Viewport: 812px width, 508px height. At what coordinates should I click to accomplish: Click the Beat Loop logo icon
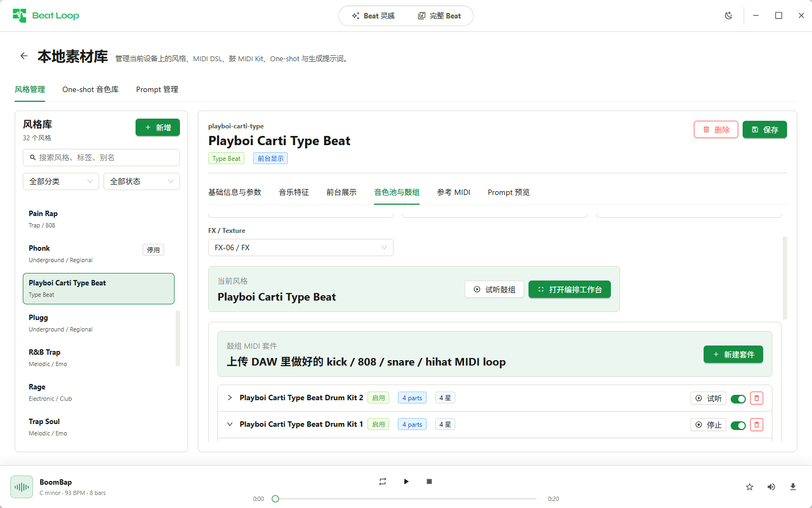[x=20, y=16]
